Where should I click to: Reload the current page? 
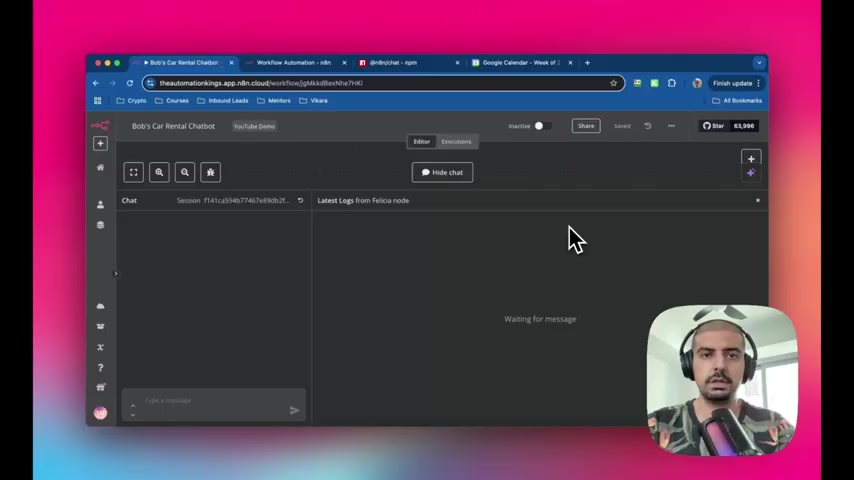[130, 83]
